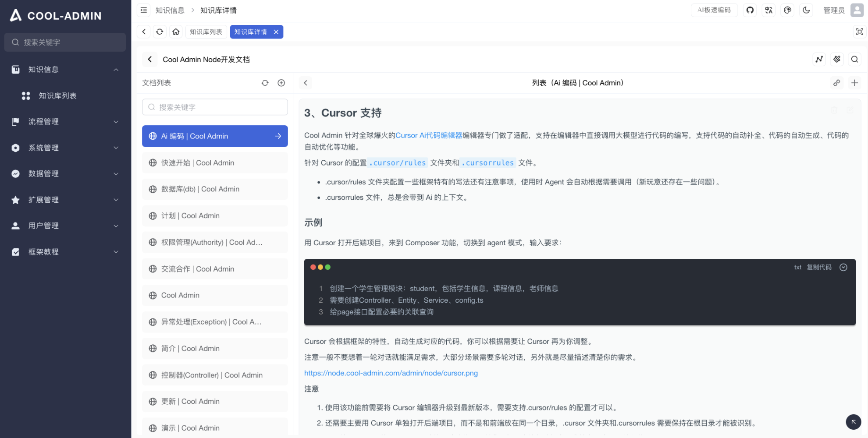Screen dimensions: 868x438
Task: Open the cursor.png link in article
Action: [x=391, y=373]
